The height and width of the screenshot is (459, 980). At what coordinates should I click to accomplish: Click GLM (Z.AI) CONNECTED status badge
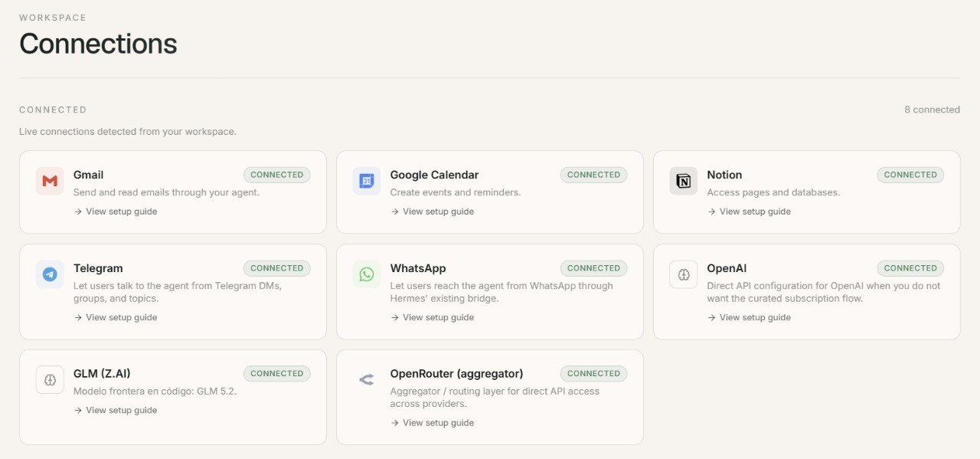pyautogui.click(x=277, y=374)
